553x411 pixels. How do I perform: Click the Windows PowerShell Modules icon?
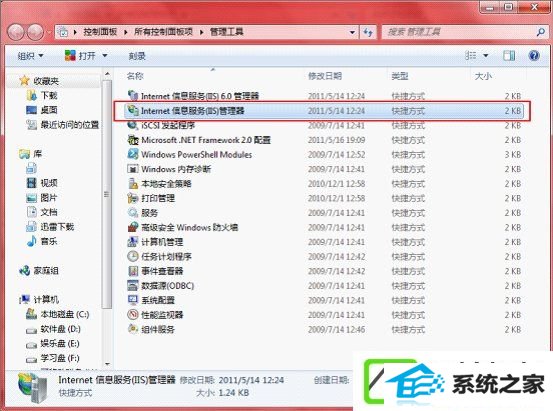click(x=133, y=155)
